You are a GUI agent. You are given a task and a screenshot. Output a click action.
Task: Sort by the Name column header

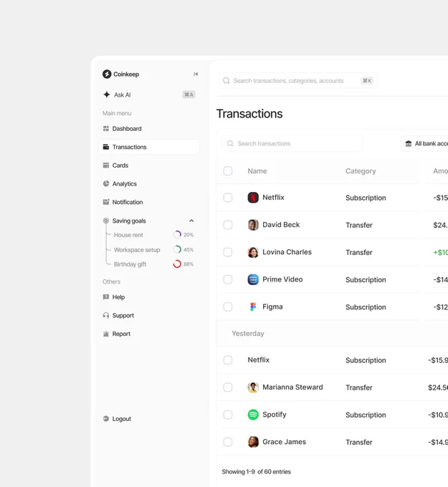(257, 171)
